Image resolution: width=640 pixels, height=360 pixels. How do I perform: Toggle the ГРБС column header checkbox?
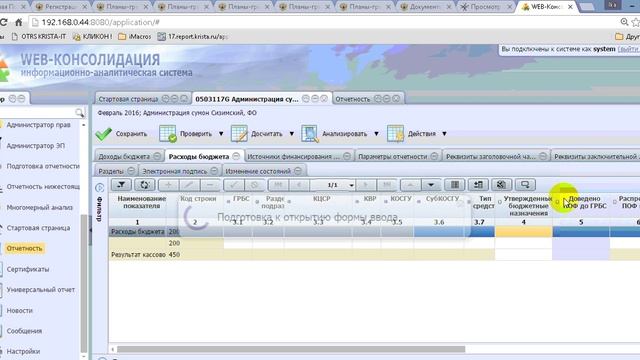pos(228,202)
